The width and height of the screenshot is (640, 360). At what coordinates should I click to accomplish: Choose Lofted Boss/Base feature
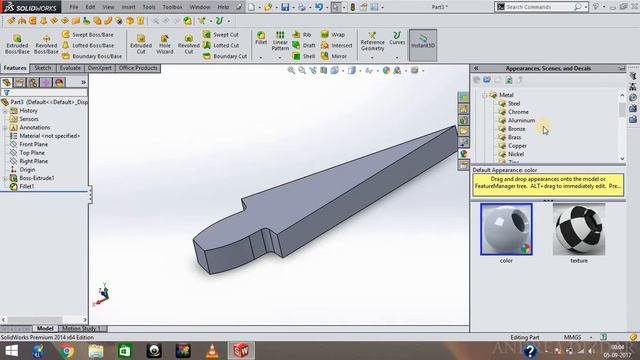(88, 45)
